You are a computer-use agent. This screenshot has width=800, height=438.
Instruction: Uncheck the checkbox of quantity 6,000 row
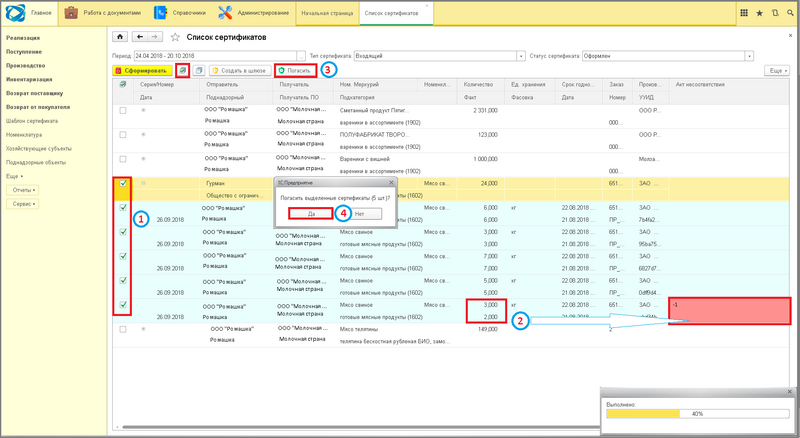tap(122, 207)
